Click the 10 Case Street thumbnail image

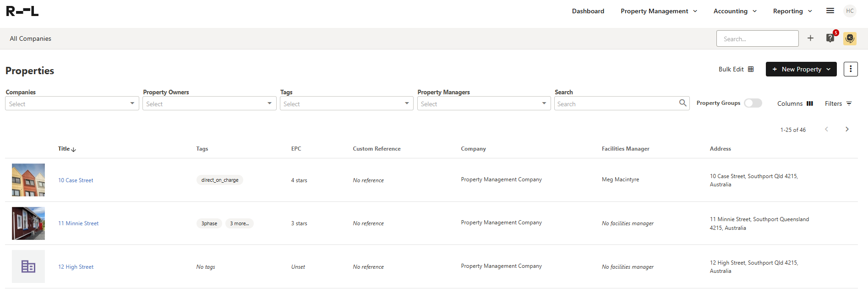pos(28,180)
